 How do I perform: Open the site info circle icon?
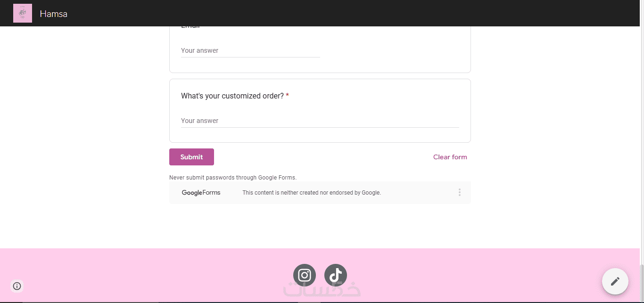[x=17, y=286]
